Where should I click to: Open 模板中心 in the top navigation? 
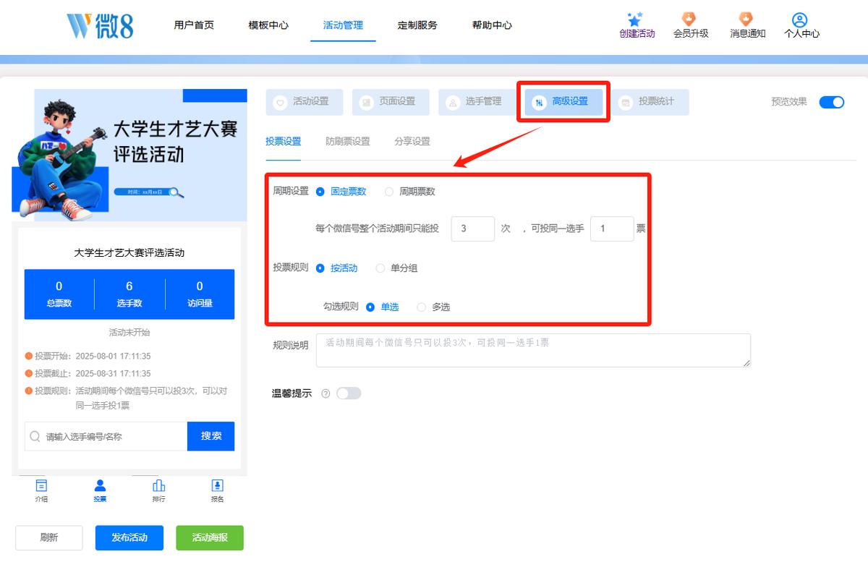[268, 25]
